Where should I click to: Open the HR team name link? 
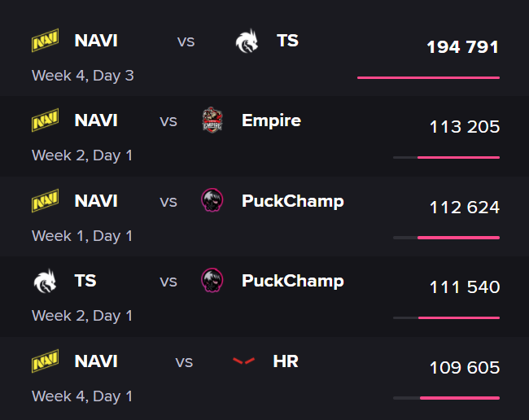point(286,361)
